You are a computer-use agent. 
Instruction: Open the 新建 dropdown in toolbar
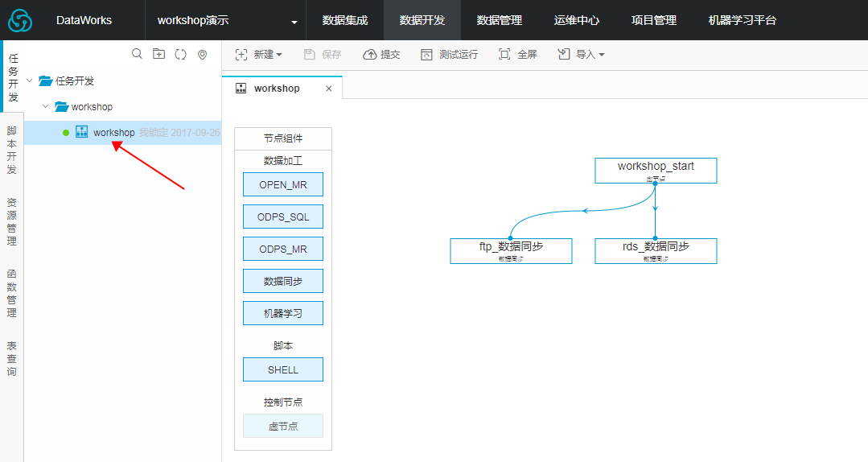(258, 54)
